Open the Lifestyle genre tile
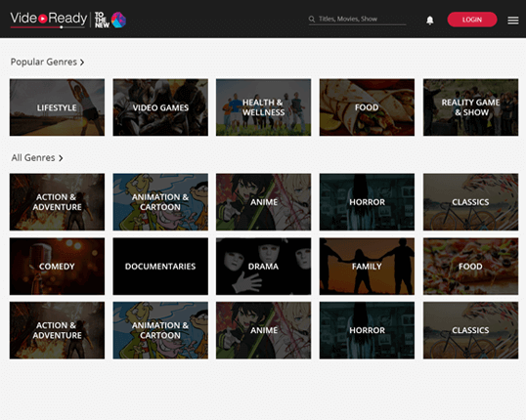Viewport: 526px width, 420px height. click(x=57, y=107)
